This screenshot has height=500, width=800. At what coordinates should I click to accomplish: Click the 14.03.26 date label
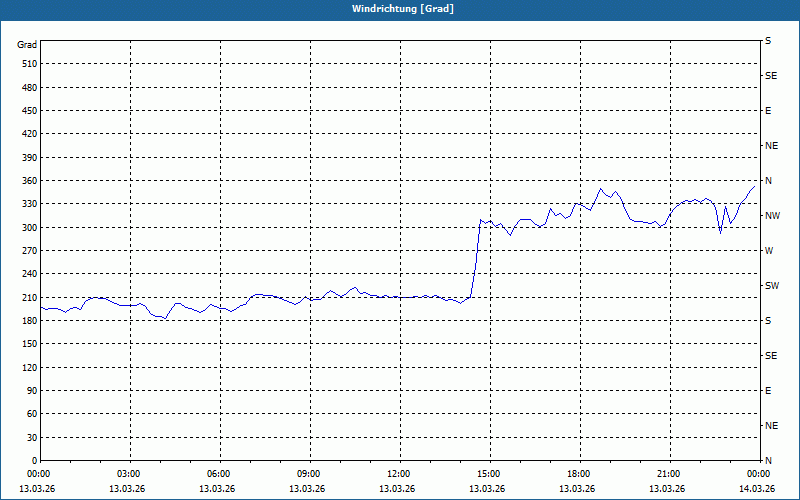point(757,489)
